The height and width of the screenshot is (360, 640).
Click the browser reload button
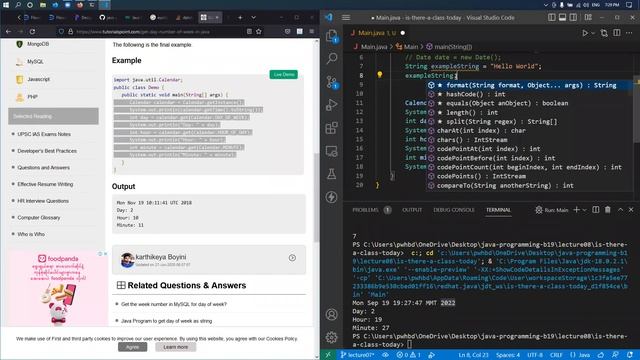point(32,31)
